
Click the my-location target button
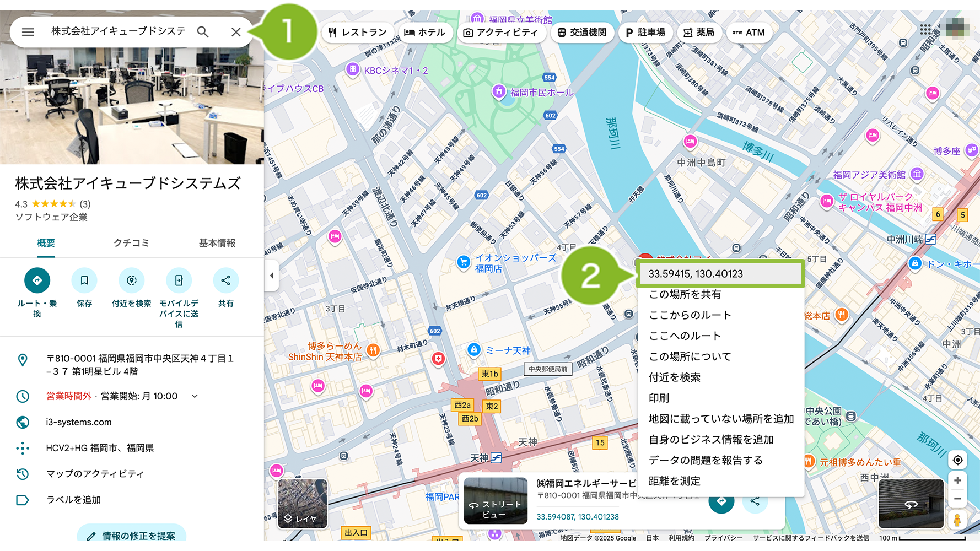tap(957, 460)
